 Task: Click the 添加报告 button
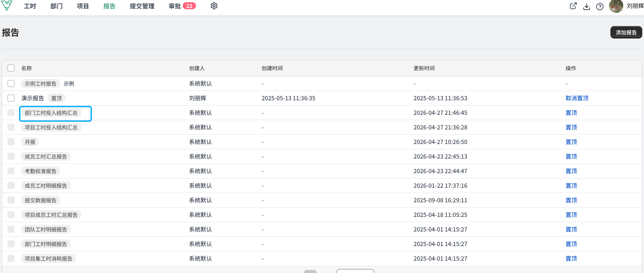626,32
